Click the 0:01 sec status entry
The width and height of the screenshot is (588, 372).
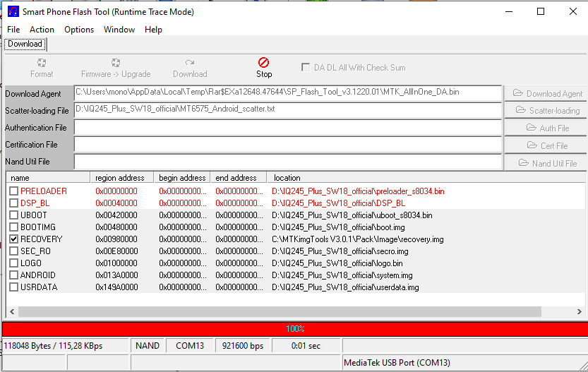(306, 346)
